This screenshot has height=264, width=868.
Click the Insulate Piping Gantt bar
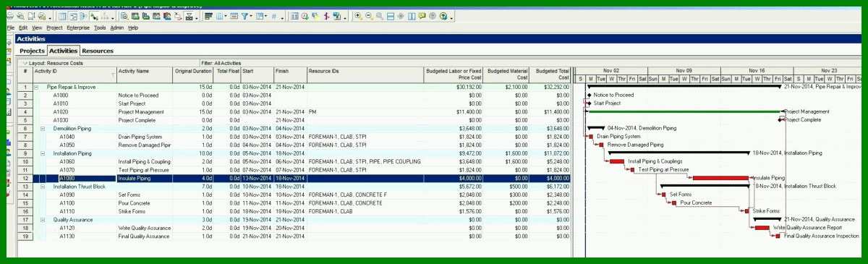pyautogui.click(x=720, y=177)
